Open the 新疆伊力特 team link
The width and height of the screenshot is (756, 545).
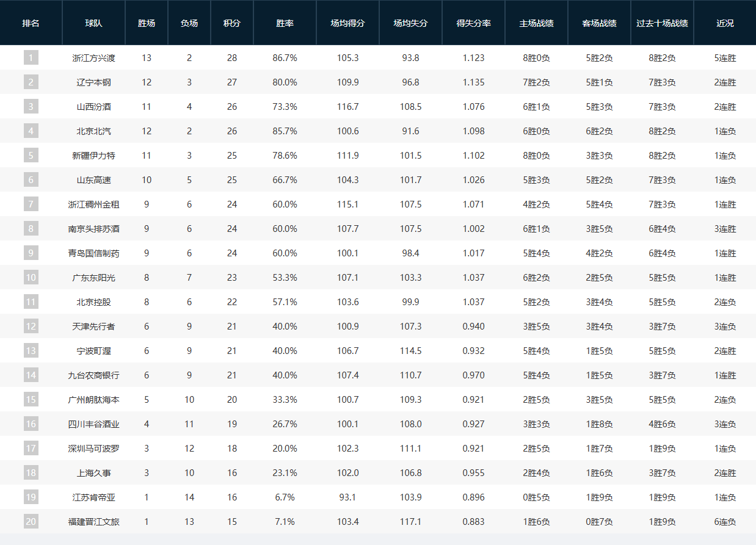pyautogui.click(x=93, y=156)
